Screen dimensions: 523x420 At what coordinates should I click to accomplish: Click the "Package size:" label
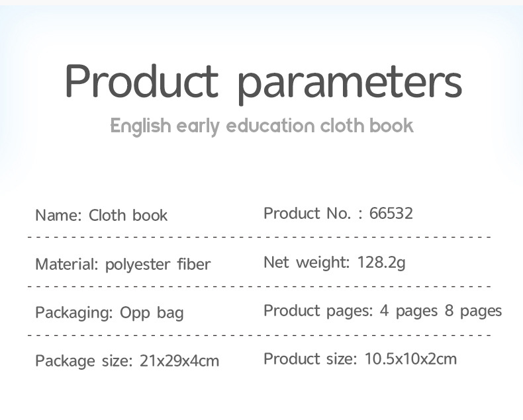pos(84,361)
